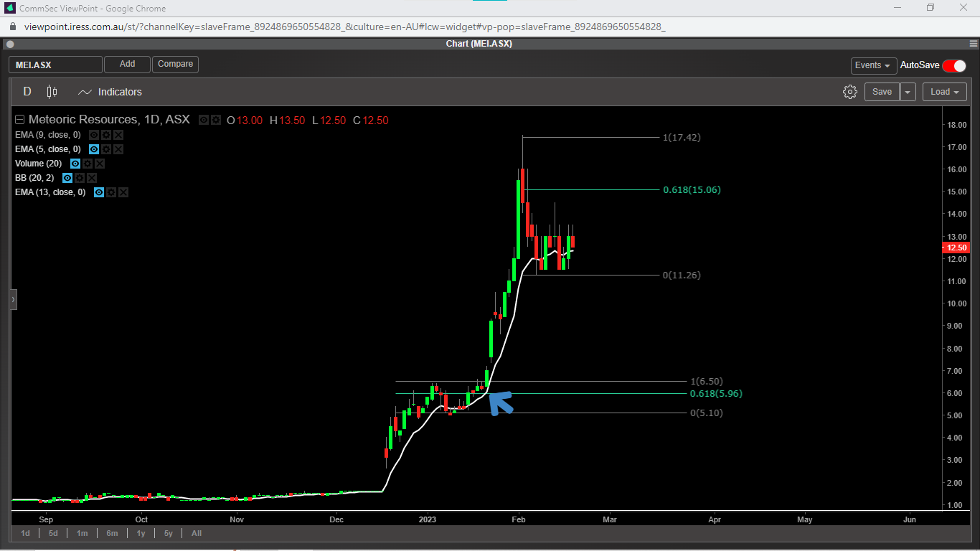Select the 5d time range
980x551 pixels.
coord(53,533)
